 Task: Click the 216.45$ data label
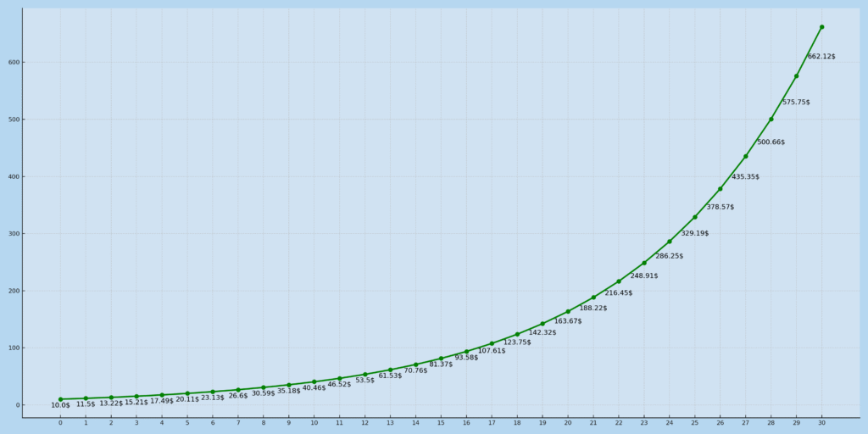[x=618, y=292]
